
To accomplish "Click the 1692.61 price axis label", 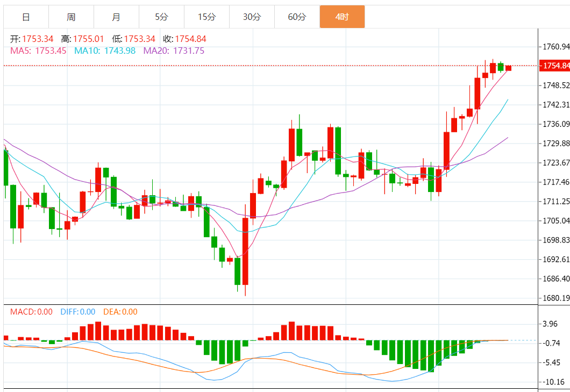I will point(556,259).
